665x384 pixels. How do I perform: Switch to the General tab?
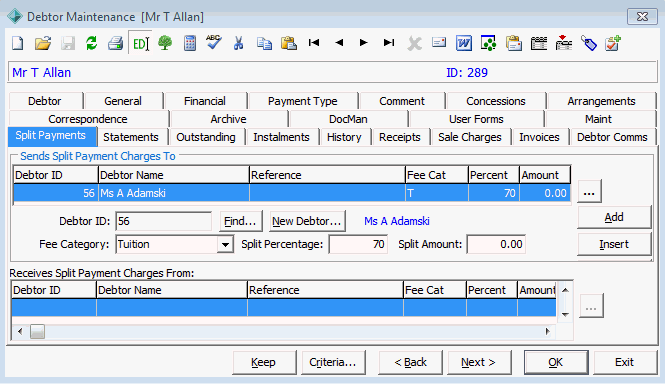[x=123, y=101]
